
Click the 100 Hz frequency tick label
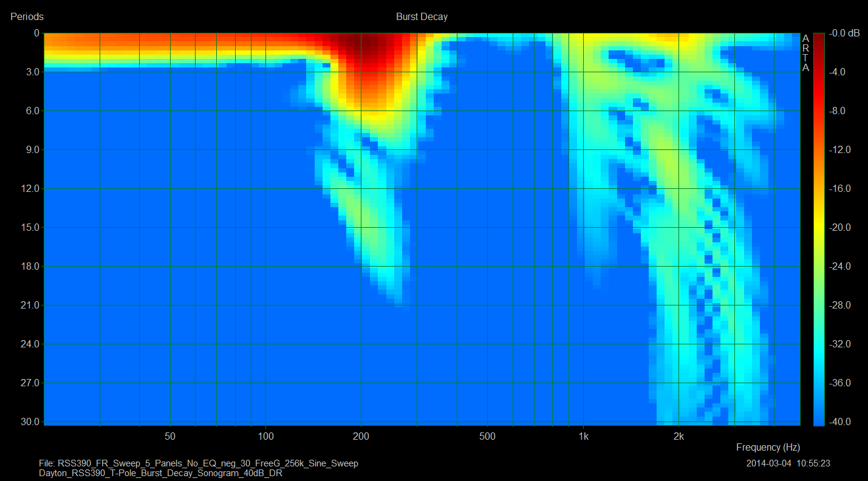click(x=265, y=436)
